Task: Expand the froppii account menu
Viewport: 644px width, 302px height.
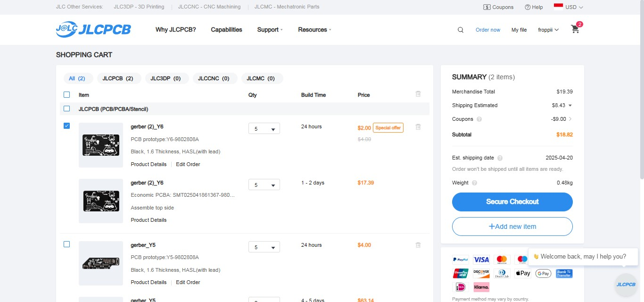Action: [548, 30]
